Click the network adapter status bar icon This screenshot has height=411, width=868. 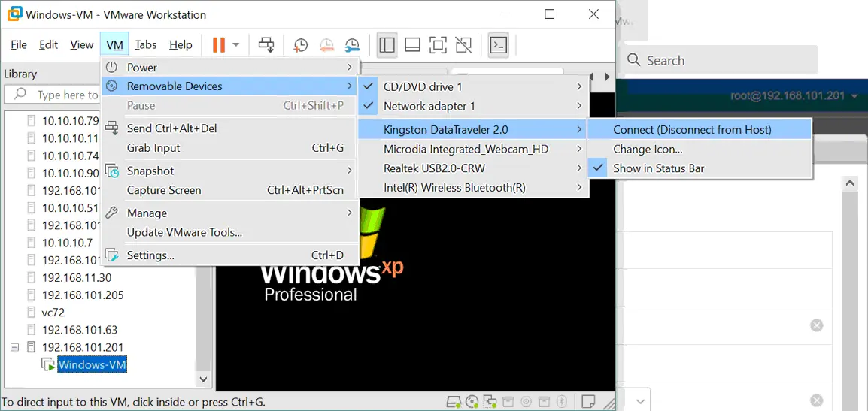pos(490,401)
